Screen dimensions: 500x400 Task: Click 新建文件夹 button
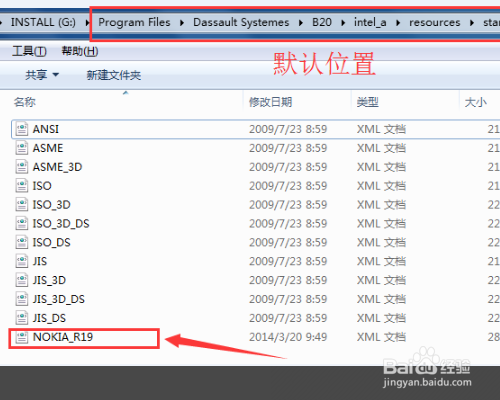pyautogui.click(x=114, y=75)
